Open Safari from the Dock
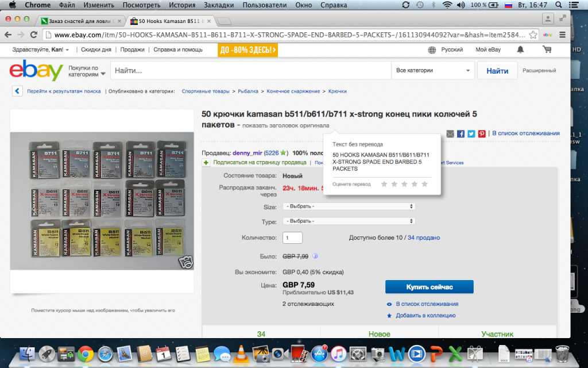 (105, 354)
